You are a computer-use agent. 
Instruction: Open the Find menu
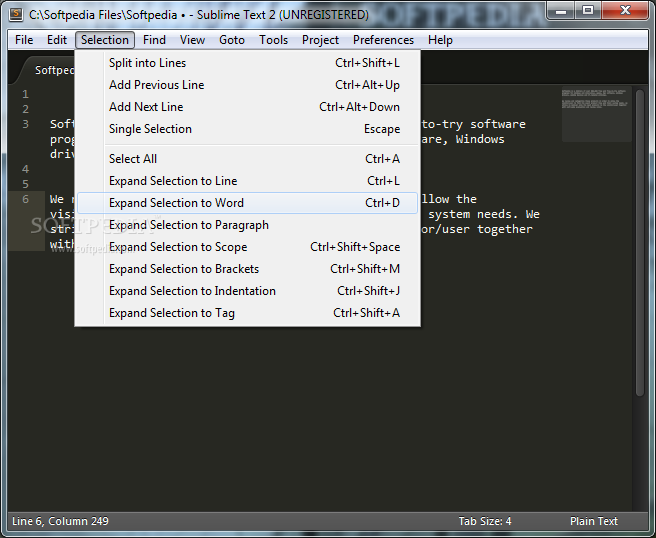point(154,40)
